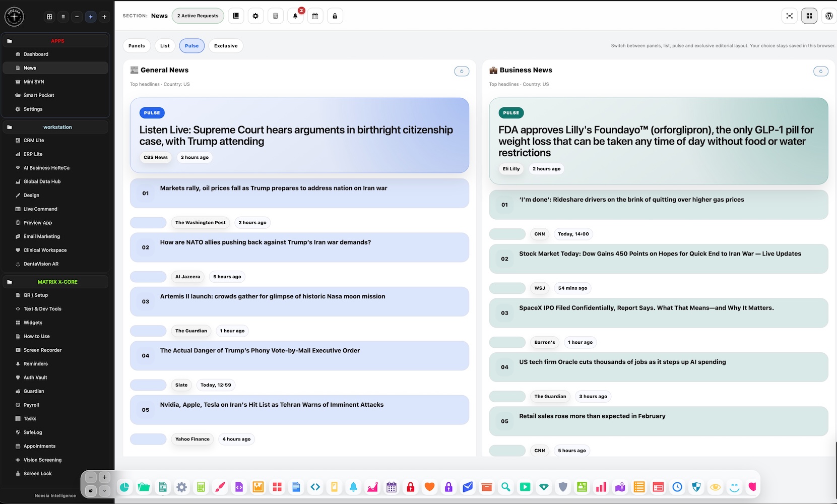Toggle the fullscreen expand icon at top right
Image resolution: width=837 pixels, height=504 pixels.
point(790,16)
